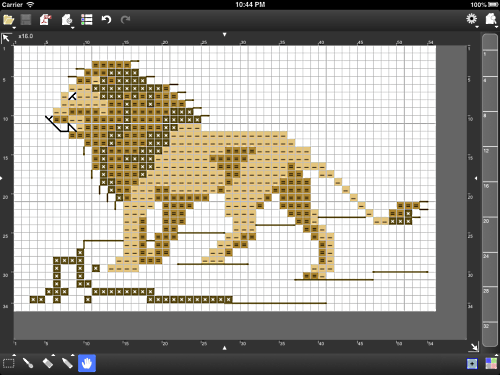Open the thread color list
This screenshot has height=375, width=500.
tap(86, 20)
